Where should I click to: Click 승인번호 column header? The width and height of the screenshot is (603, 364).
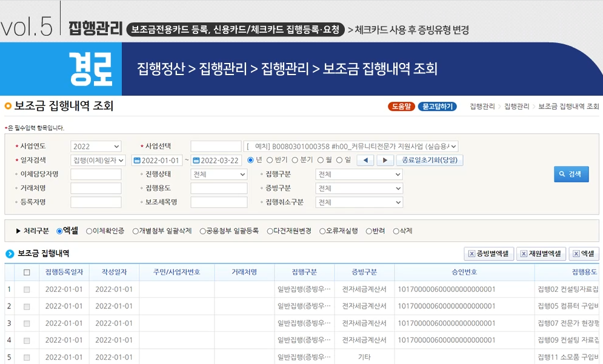click(464, 272)
